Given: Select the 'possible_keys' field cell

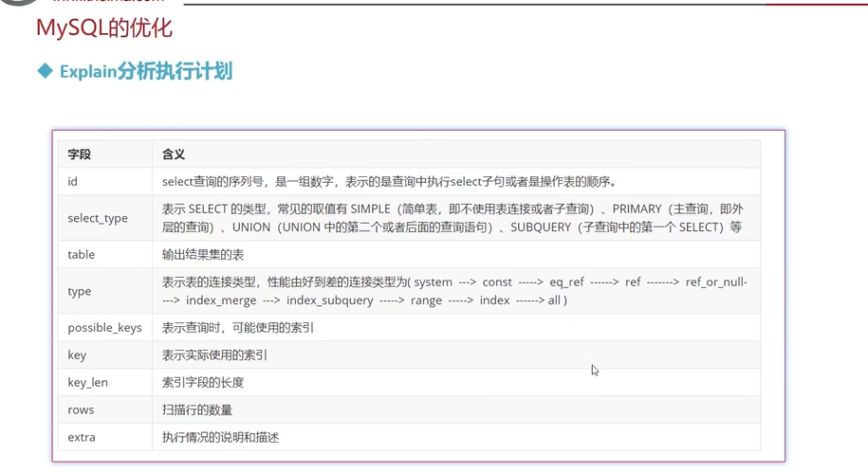Looking at the screenshot, I should click(x=104, y=328).
